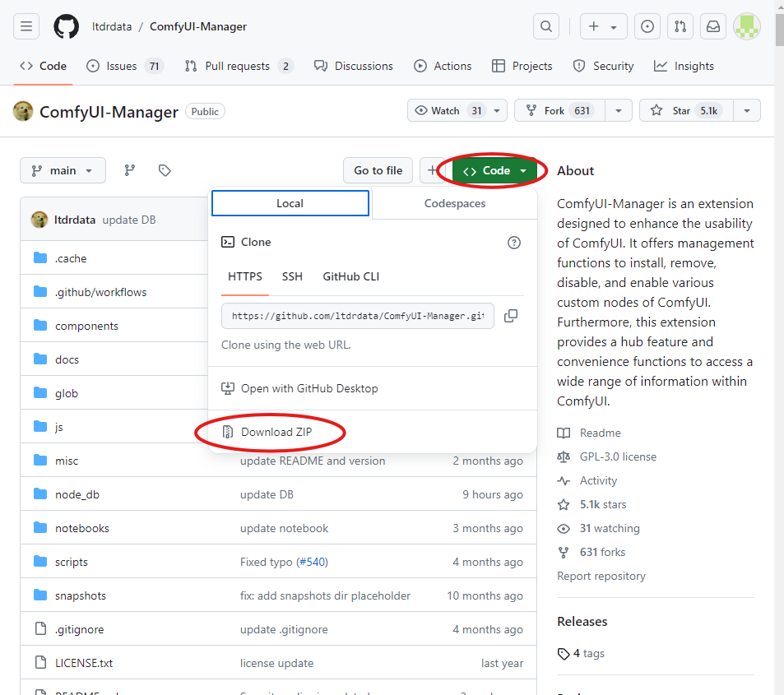Open the add file plus button

pos(432,170)
